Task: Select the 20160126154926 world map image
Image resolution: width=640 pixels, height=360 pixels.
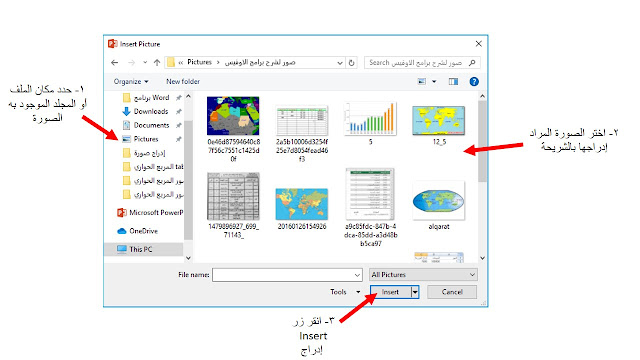Action: 302,204
